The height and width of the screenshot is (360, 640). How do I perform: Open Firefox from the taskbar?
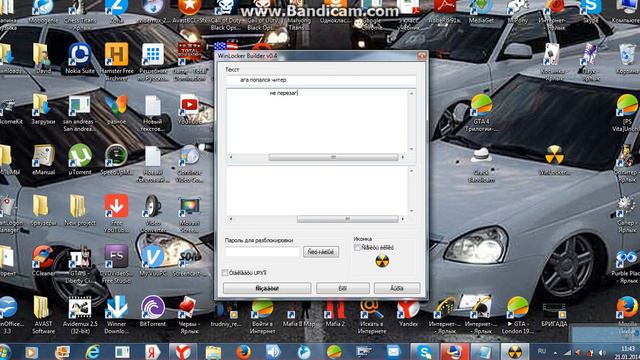pyautogui.click(x=243, y=352)
